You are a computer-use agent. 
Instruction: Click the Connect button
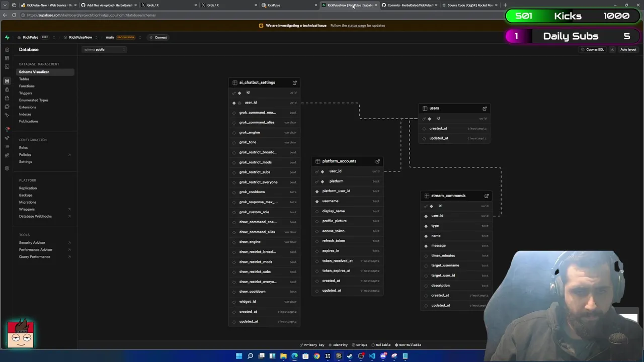pos(158,37)
